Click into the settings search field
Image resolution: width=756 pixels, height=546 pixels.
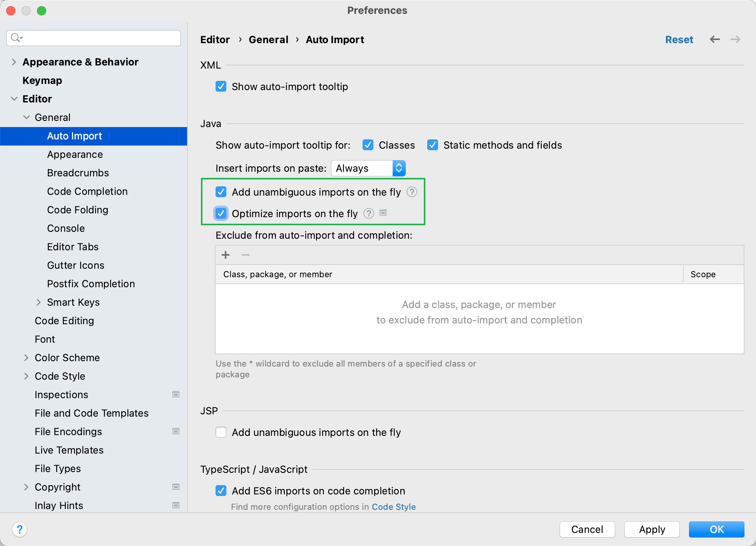[100, 38]
